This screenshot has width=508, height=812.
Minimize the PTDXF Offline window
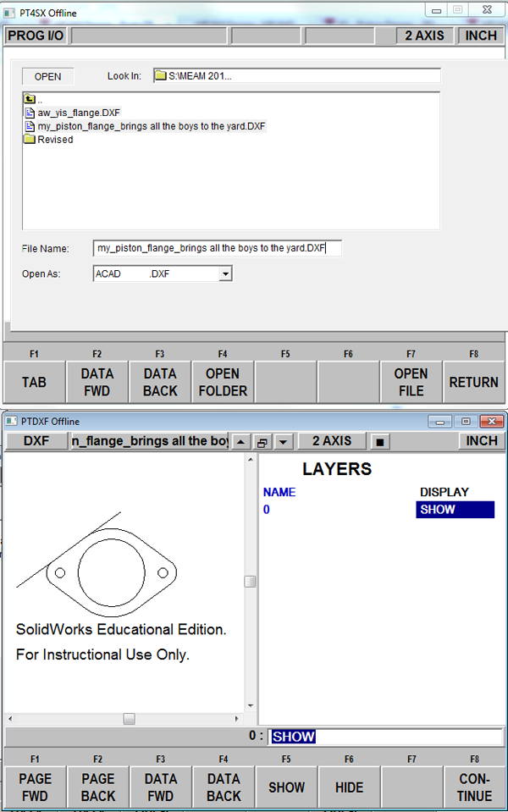point(439,422)
